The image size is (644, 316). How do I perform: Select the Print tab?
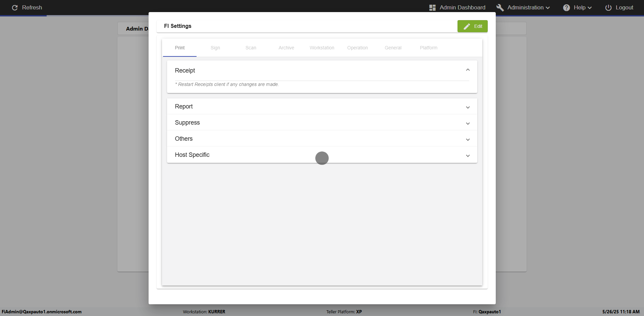click(180, 48)
